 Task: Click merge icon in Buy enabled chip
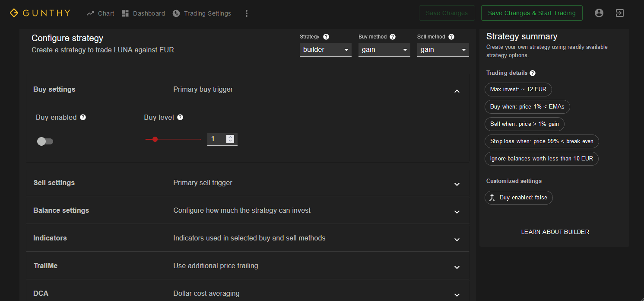[x=492, y=198]
